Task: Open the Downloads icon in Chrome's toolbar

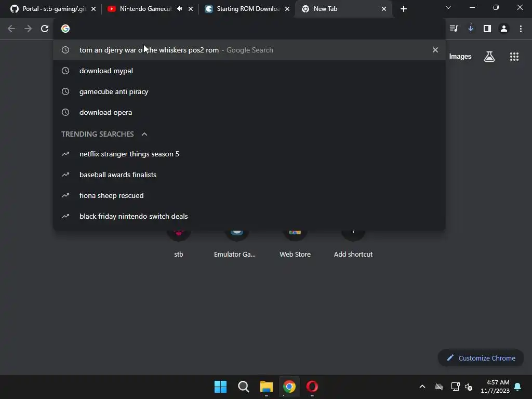Action: coord(471,29)
